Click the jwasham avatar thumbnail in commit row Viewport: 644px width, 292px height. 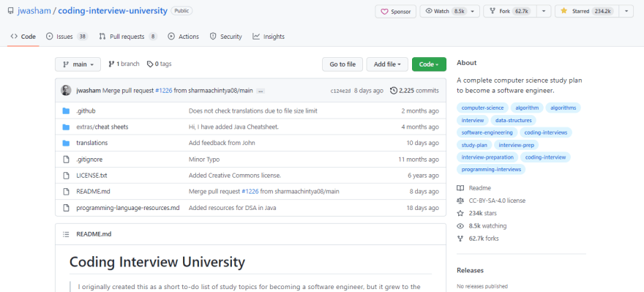[66, 90]
